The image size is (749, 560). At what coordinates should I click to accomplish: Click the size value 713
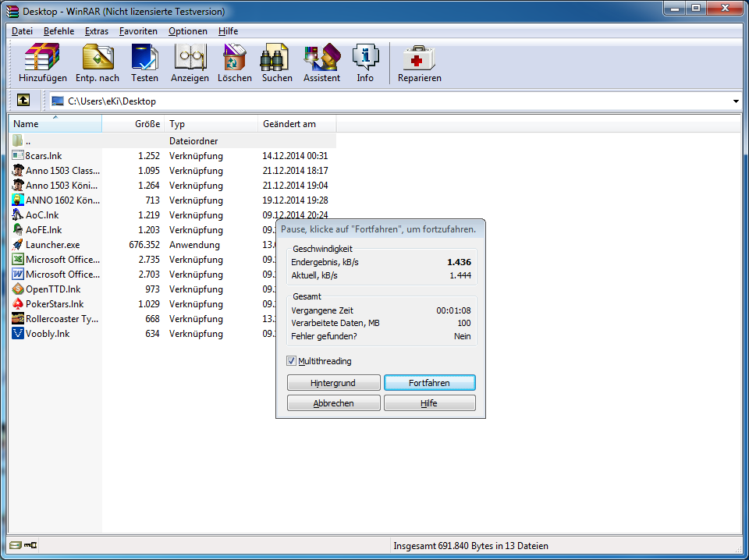point(152,200)
